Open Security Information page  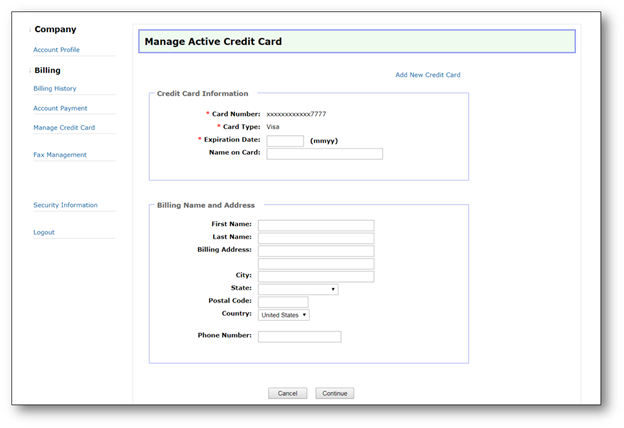[65, 205]
